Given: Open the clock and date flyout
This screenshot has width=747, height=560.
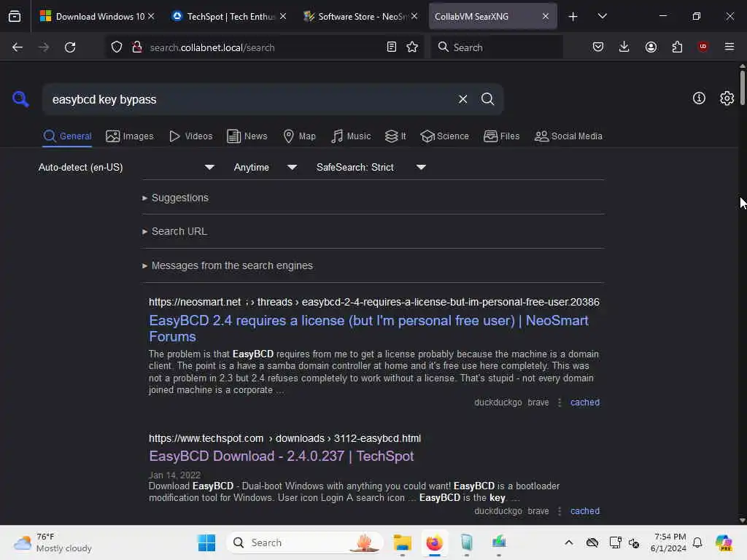Looking at the screenshot, I should [x=668, y=542].
